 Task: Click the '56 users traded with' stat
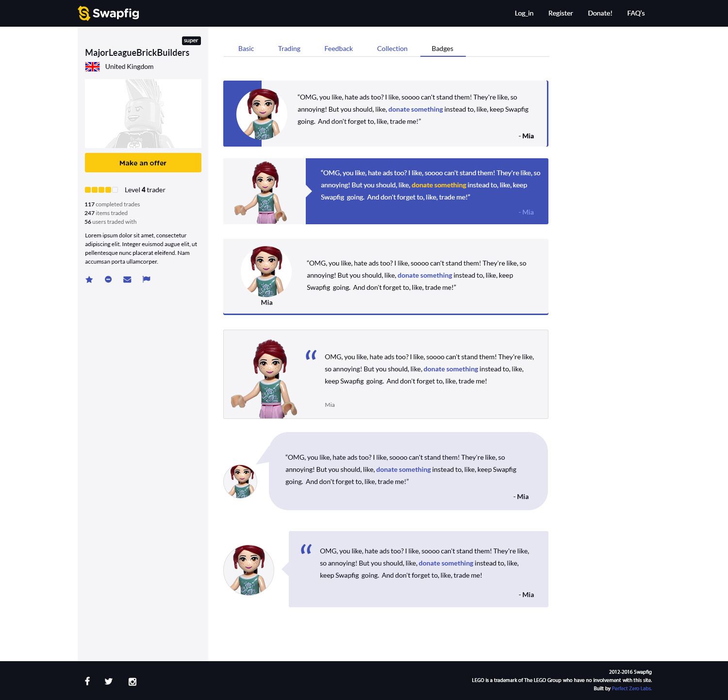111,222
